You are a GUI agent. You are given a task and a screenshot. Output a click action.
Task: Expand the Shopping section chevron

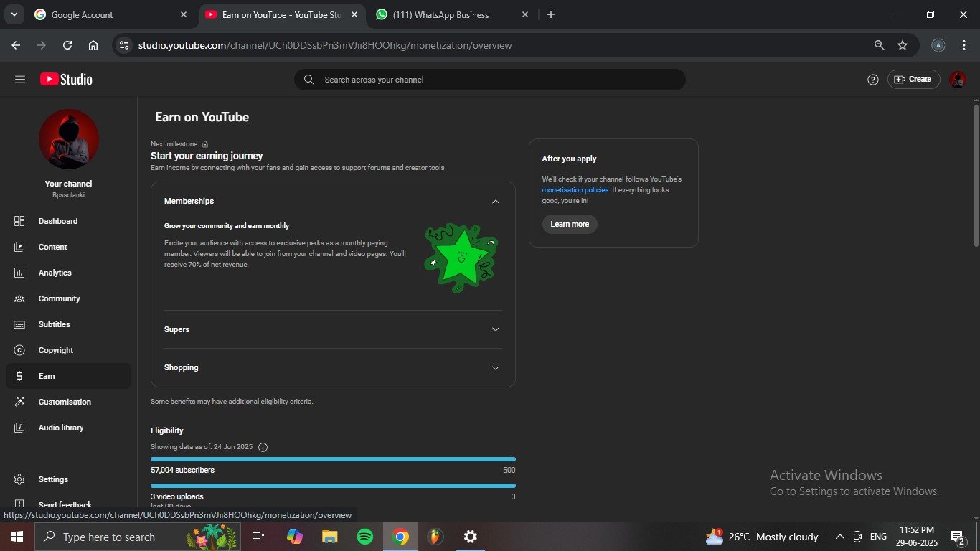[495, 367]
